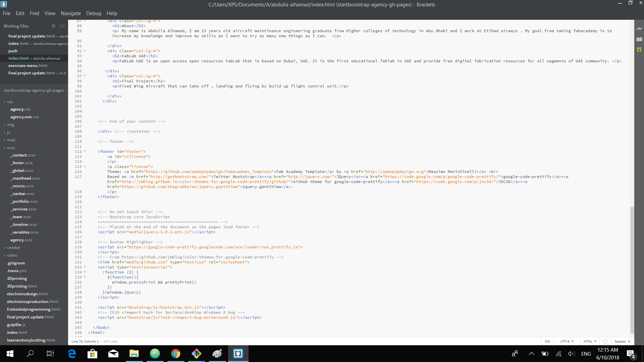Viewport: 644px width, 362px height.
Task: Click the battery status icon
Action: [545, 354]
